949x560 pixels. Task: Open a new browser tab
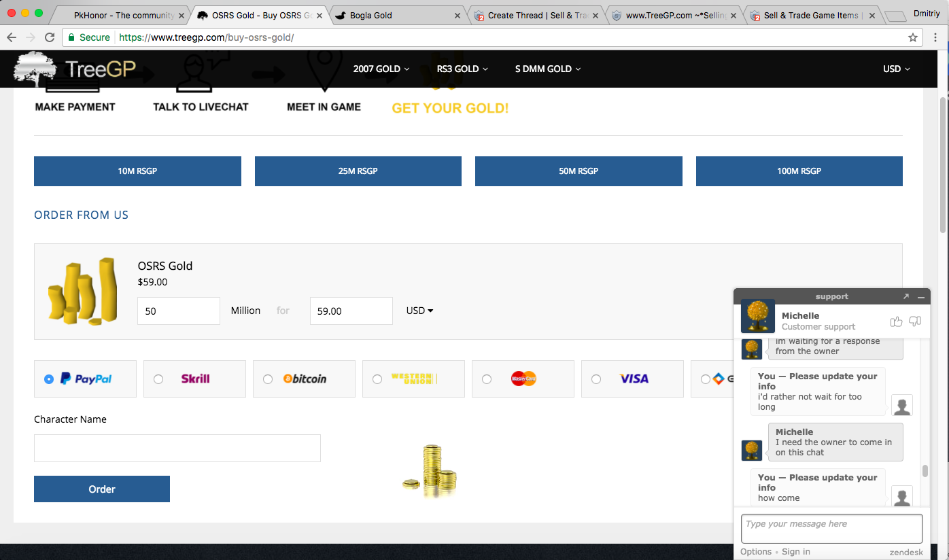coord(896,16)
